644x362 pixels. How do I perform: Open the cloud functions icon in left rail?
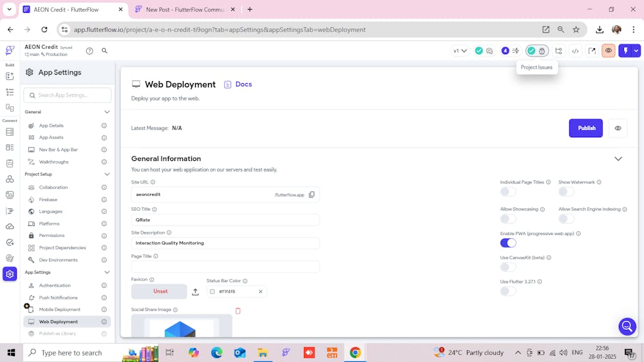10,227
